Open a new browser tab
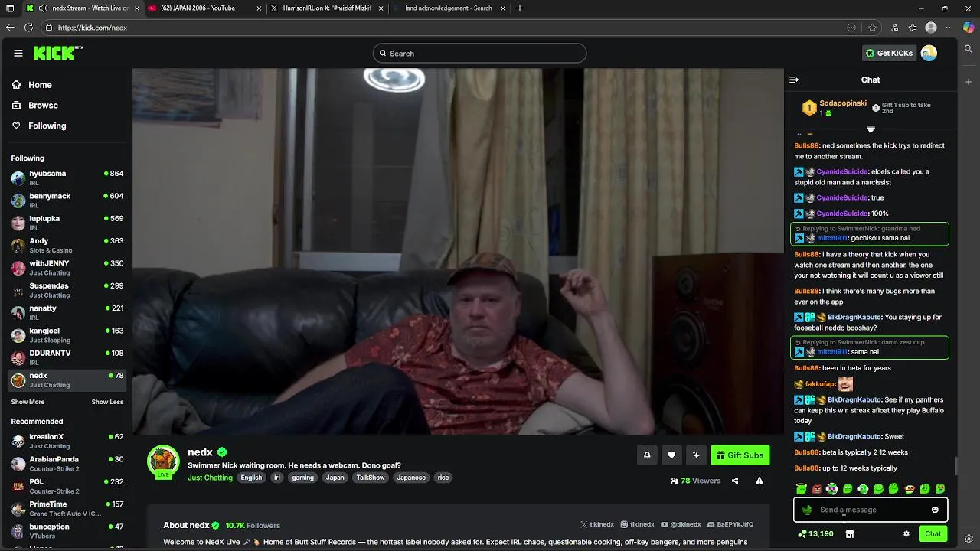This screenshot has height=551, width=980. tap(520, 8)
